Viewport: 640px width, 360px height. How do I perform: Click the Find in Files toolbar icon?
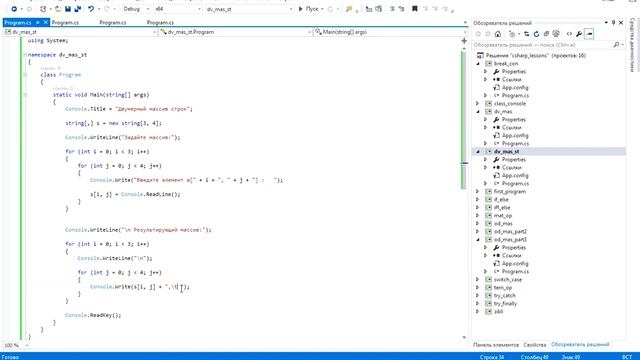349,9
